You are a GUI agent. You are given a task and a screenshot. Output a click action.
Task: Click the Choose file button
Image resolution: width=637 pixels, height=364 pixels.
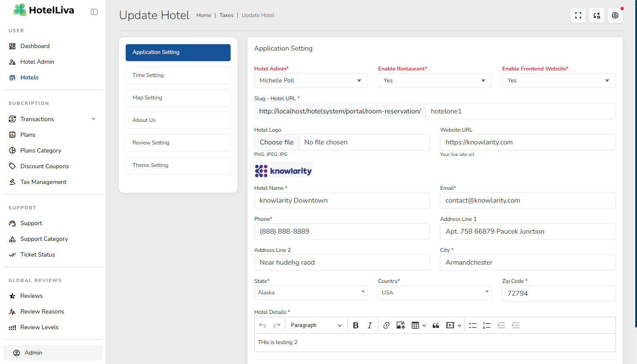pos(277,142)
